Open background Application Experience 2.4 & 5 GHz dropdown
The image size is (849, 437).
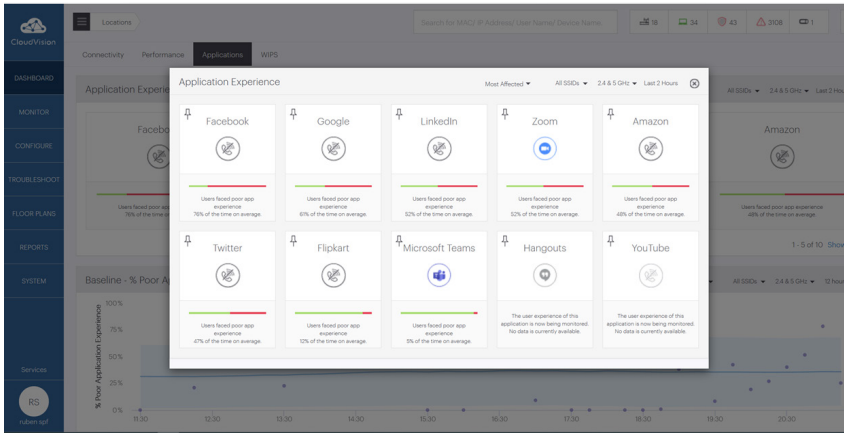[x=789, y=91]
